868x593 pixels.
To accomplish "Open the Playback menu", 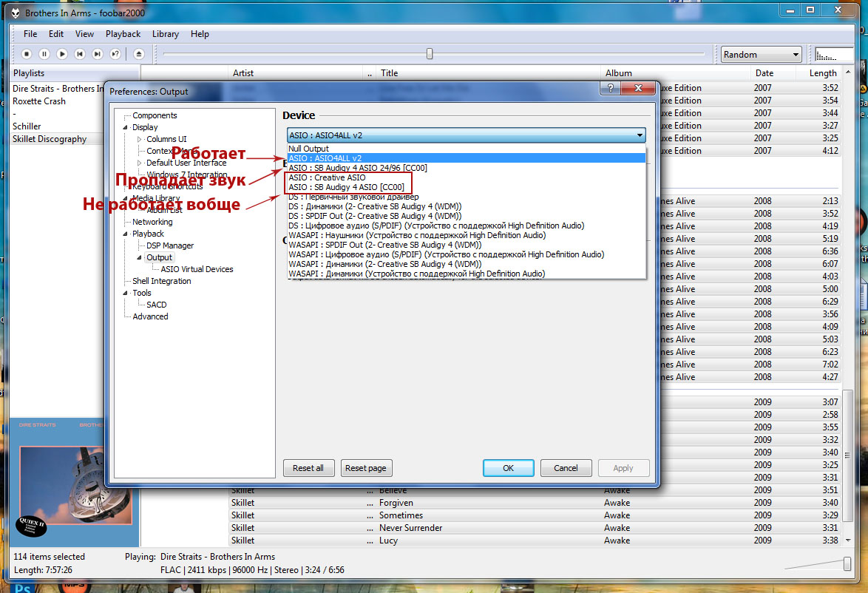I will (x=123, y=34).
